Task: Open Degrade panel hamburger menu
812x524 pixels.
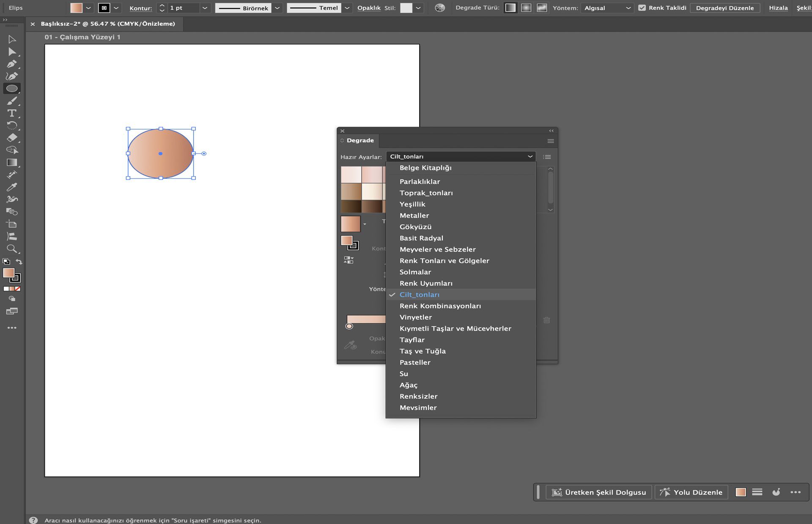Action: (x=550, y=141)
